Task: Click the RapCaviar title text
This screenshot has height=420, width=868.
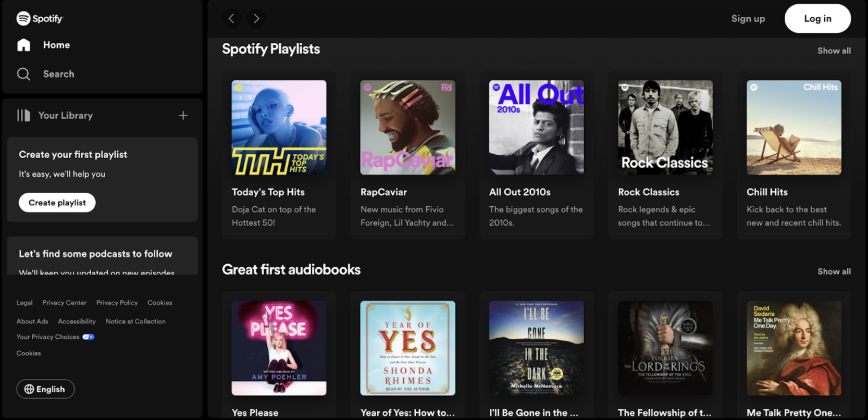Action: 383,192
